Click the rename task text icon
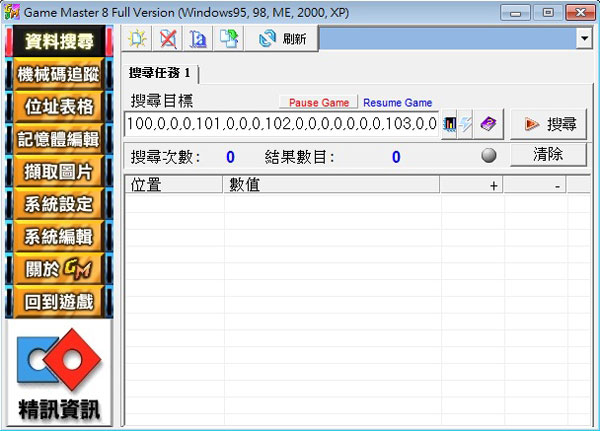Viewport: 600px width, 431px height. (x=198, y=38)
